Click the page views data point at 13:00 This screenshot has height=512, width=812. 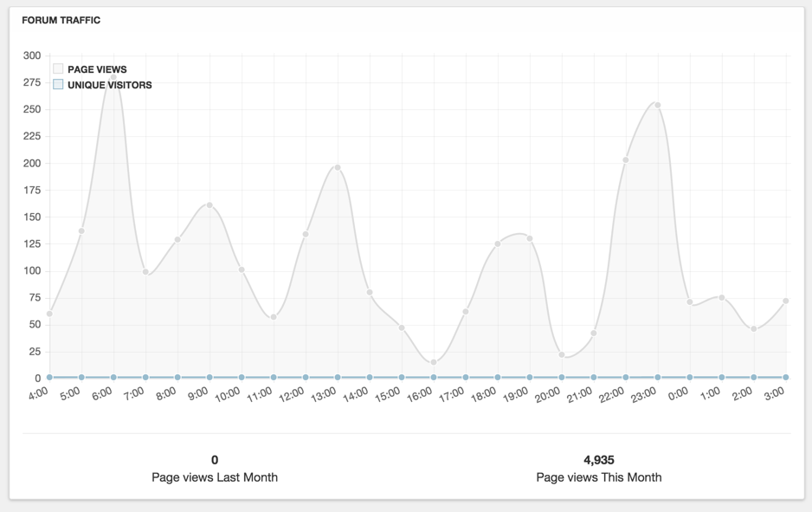coord(338,167)
